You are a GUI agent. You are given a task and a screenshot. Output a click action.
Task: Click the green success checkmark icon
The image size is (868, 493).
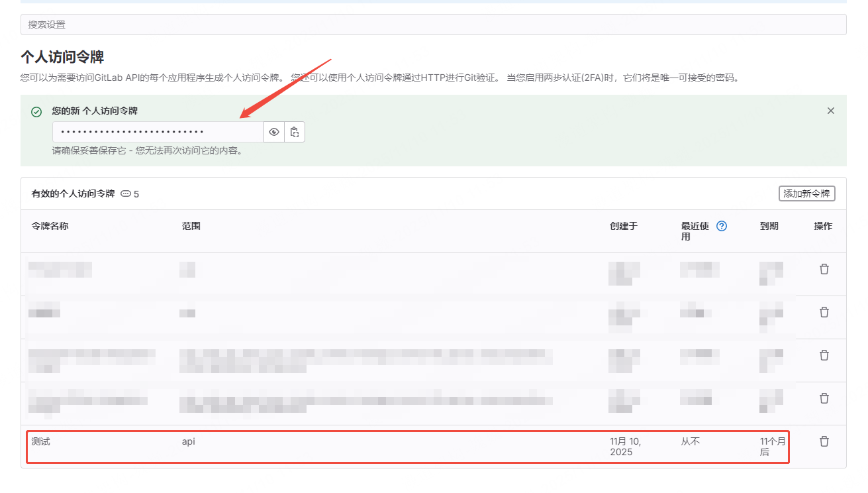point(36,112)
